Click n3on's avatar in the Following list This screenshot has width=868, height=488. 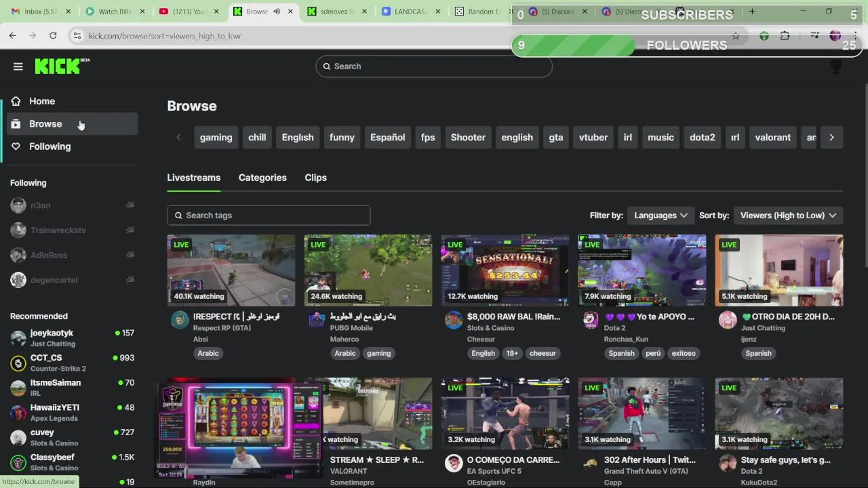(18, 205)
